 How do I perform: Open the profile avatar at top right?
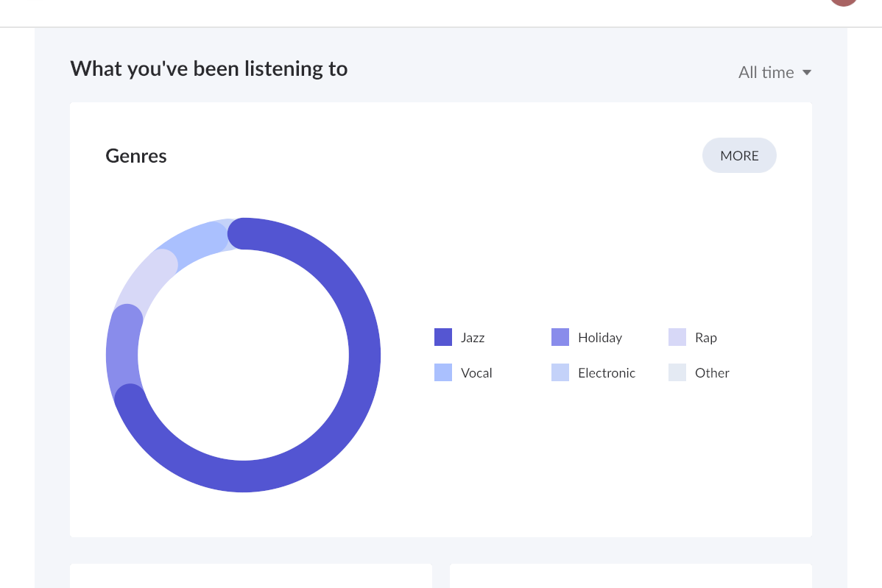point(844,2)
